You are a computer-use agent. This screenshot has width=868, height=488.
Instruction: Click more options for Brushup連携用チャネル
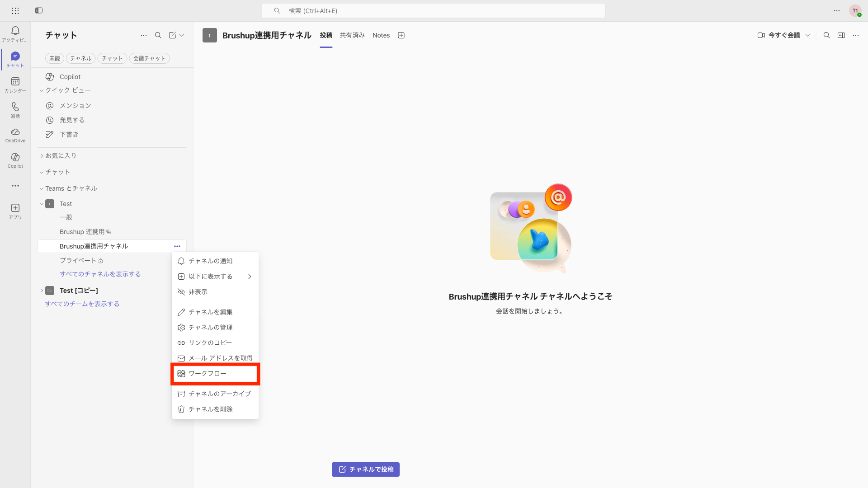177,246
